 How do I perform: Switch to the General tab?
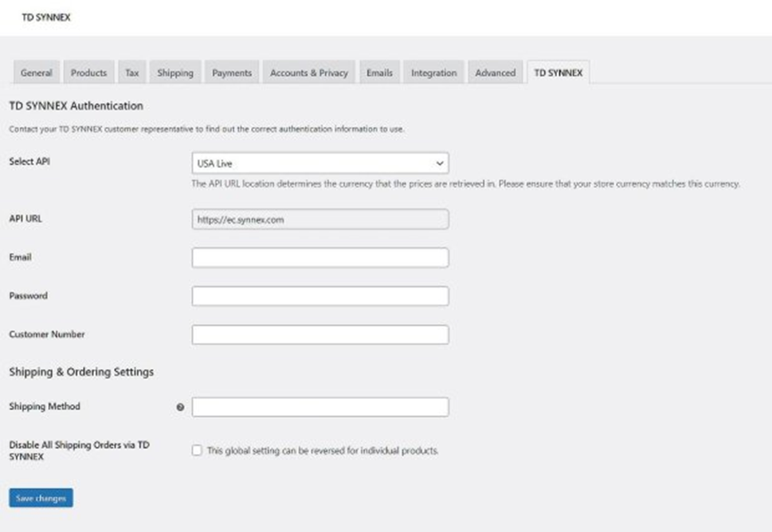coord(37,72)
